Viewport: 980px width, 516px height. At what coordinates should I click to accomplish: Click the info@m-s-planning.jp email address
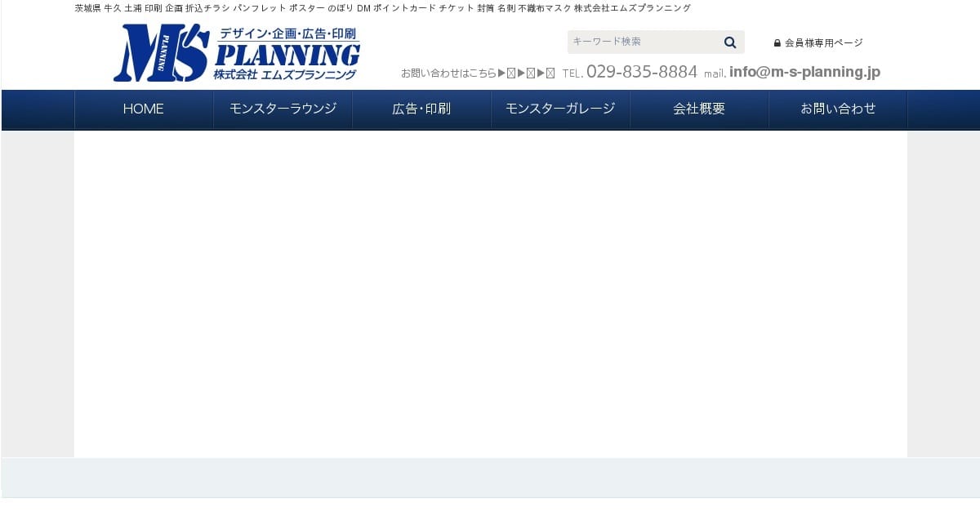[804, 72]
